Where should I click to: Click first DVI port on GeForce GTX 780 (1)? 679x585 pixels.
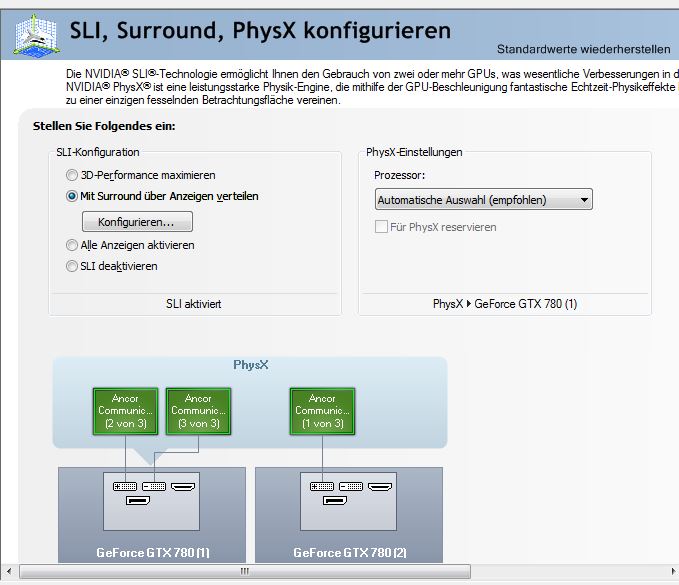click(x=125, y=487)
